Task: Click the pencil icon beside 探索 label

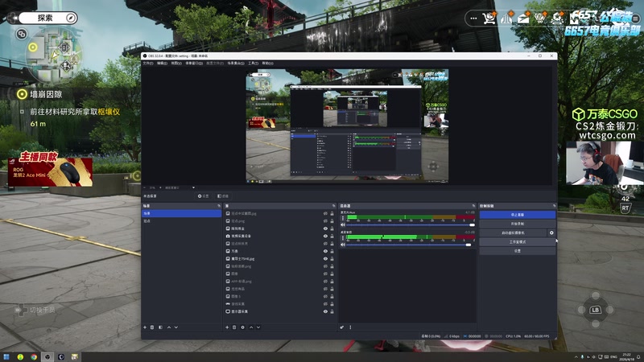Action: click(x=71, y=18)
